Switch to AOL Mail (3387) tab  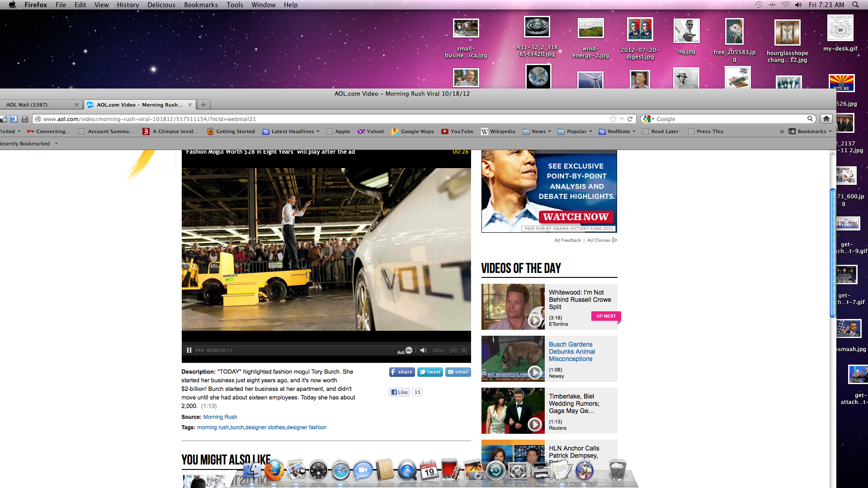coord(41,105)
